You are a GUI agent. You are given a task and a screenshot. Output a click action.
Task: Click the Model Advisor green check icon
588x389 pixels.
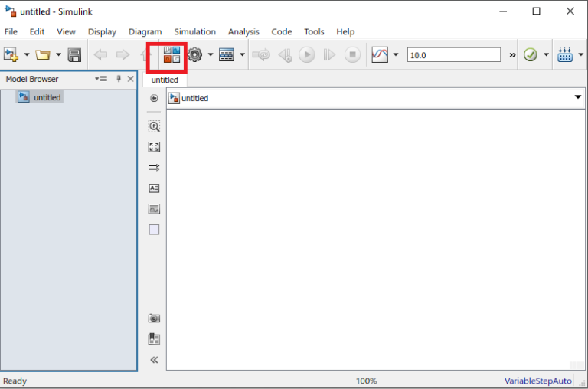(x=531, y=55)
